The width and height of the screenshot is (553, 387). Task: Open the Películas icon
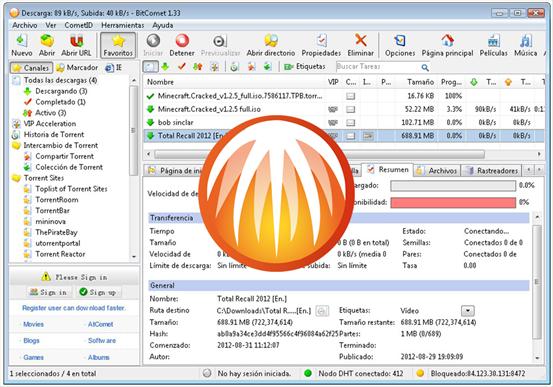pos(493,45)
